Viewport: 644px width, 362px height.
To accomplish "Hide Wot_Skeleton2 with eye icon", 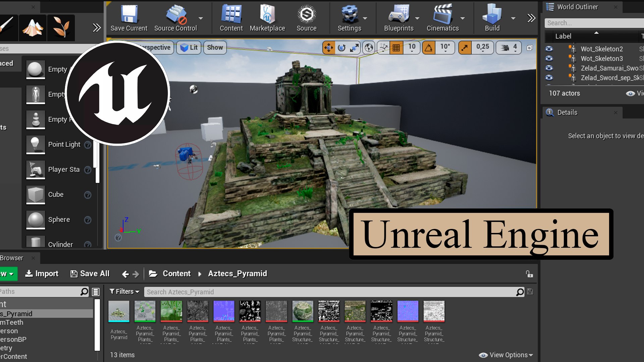I will (549, 49).
